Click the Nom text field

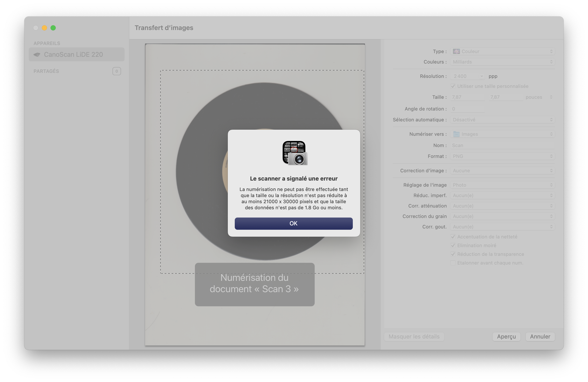[x=502, y=145]
